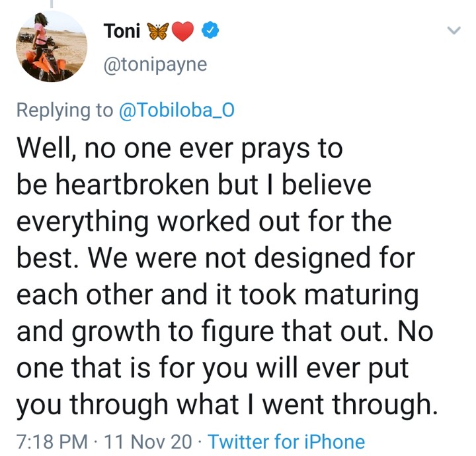Click the butterfly emoji beside Toni
The height and width of the screenshot is (456, 476).
point(159,30)
